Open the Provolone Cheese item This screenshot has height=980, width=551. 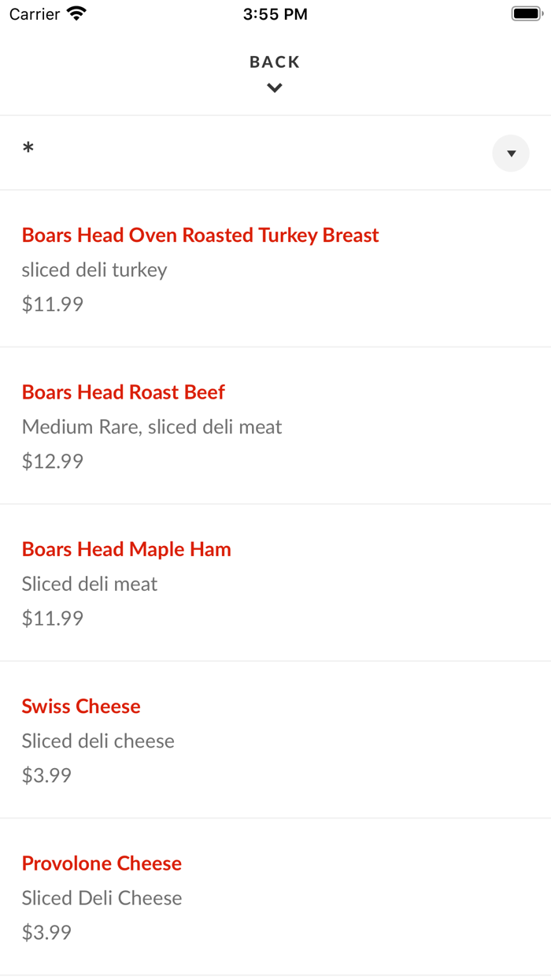[x=102, y=863]
